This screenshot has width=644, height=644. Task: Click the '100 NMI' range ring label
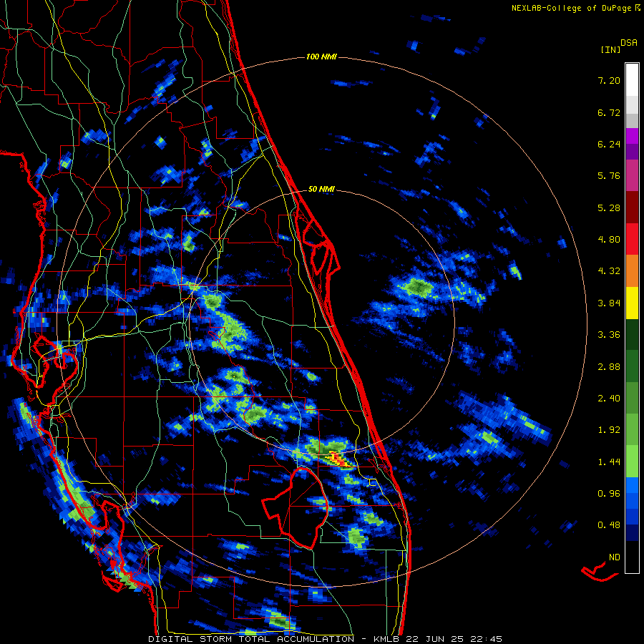(x=321, y=57)
